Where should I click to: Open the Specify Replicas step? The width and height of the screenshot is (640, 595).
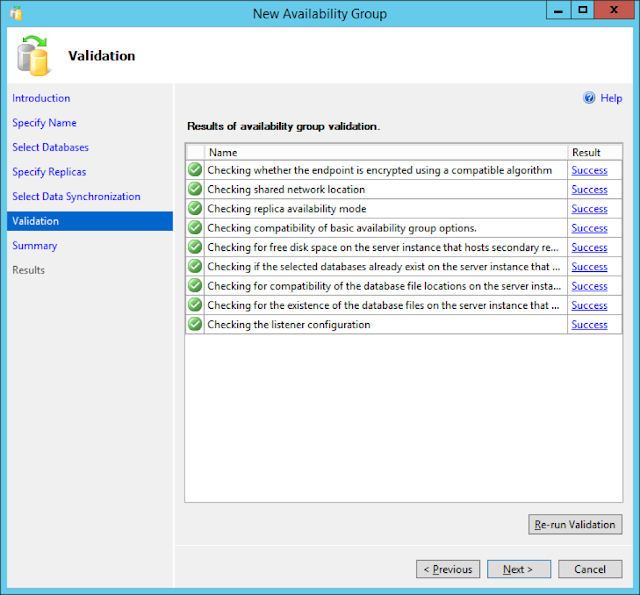pos(49,172)
